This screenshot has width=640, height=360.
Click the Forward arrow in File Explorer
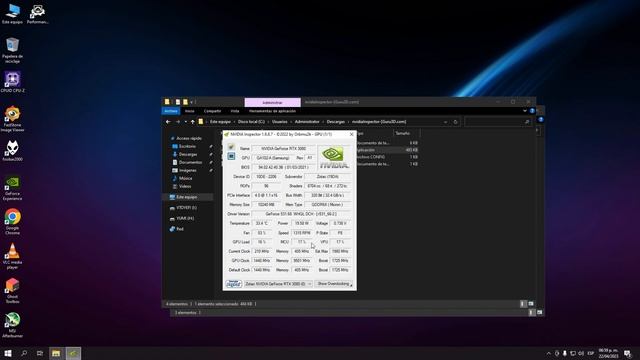pos(178,122)
